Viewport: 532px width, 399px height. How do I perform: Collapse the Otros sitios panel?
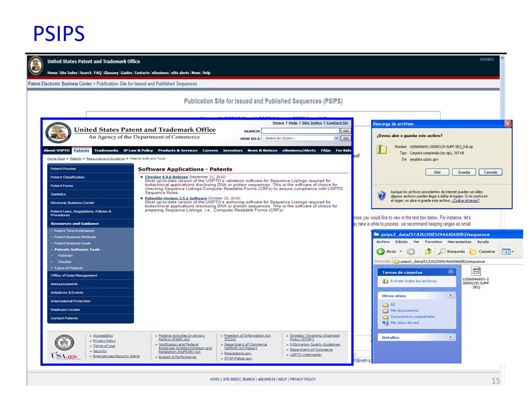(x=451, y=295)
